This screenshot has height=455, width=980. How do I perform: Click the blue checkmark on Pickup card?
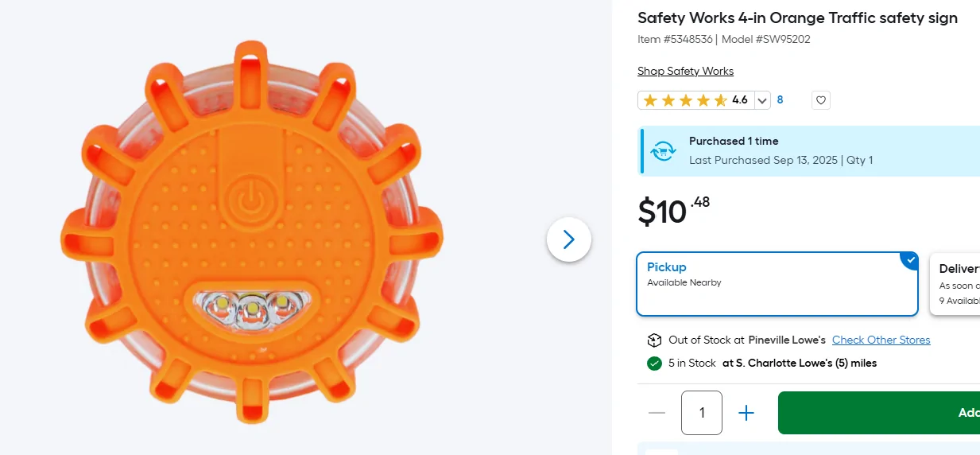[x=911, y=259]
